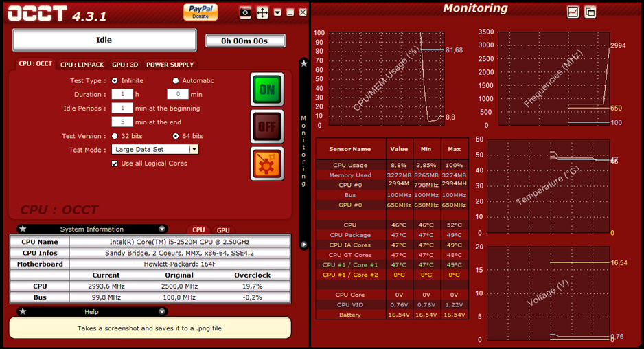Collapse System Information with its arrow
The height and width of the screenshot is (349, 644).
[162, 229]
